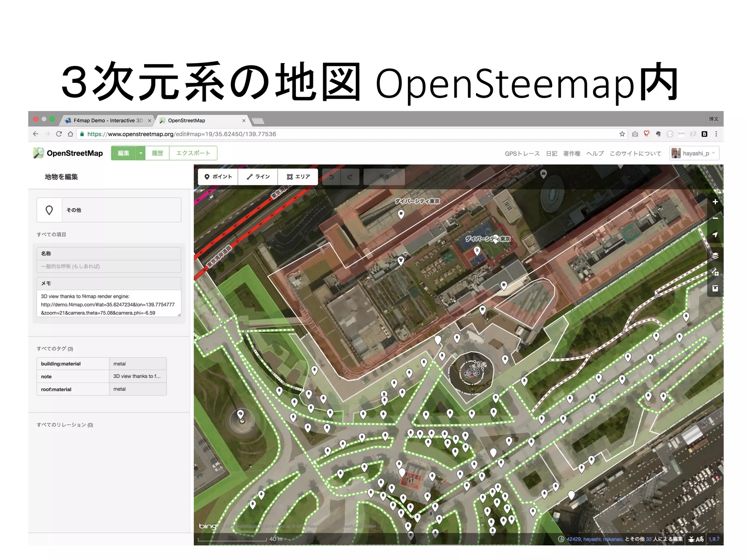Bookmark page with the star icon

pos(622,134)
